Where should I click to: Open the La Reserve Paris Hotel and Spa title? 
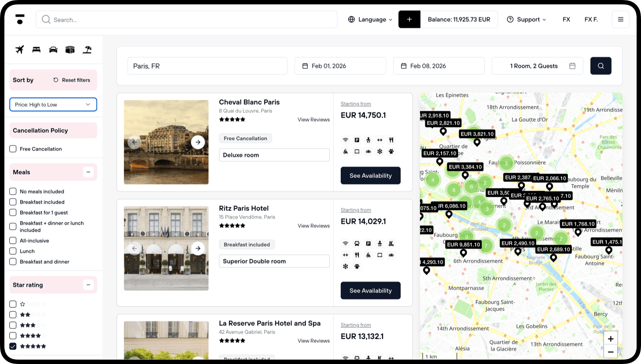[x=270, y=323]
